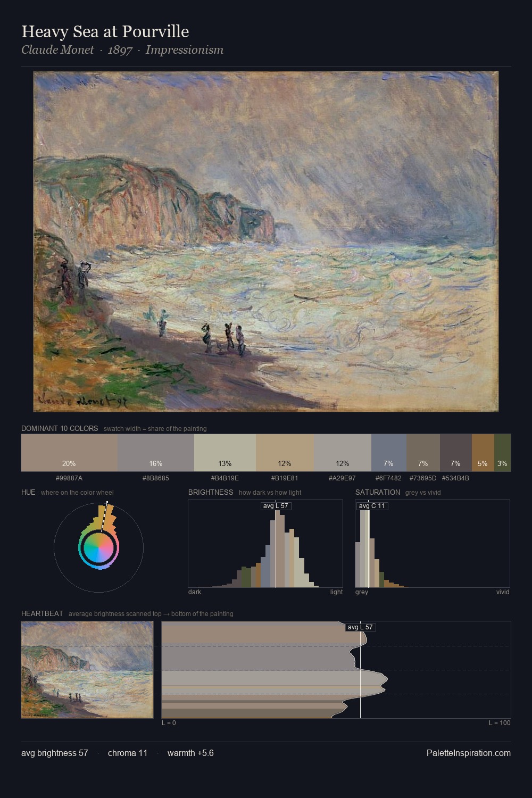Select the 12% grey swatch #A29E97
The image size is (532, 798).
[343, 453]
